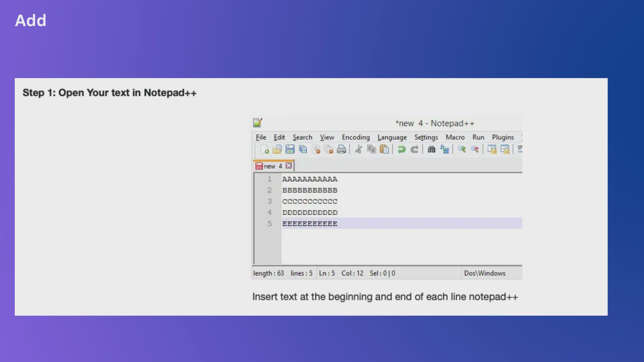The width and height of the screenshot is (644, 362).
Task: Click the New file toolbar icon
Action: coord(264,149)
